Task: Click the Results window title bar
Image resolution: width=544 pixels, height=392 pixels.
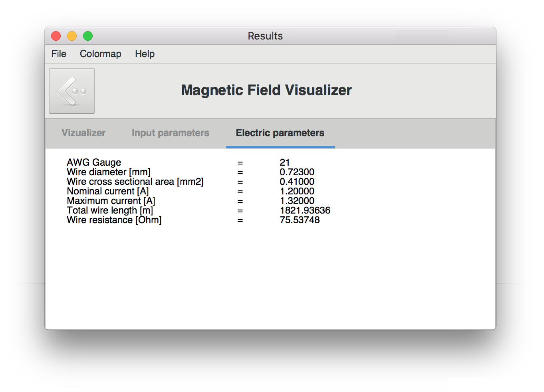Action: click(265, 36)
